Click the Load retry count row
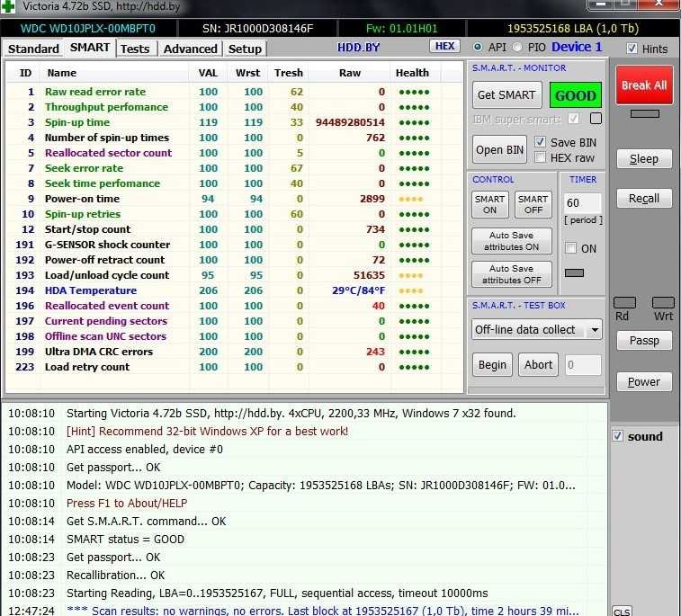Viewport: 681px width, 616px height. coord(235,367)
